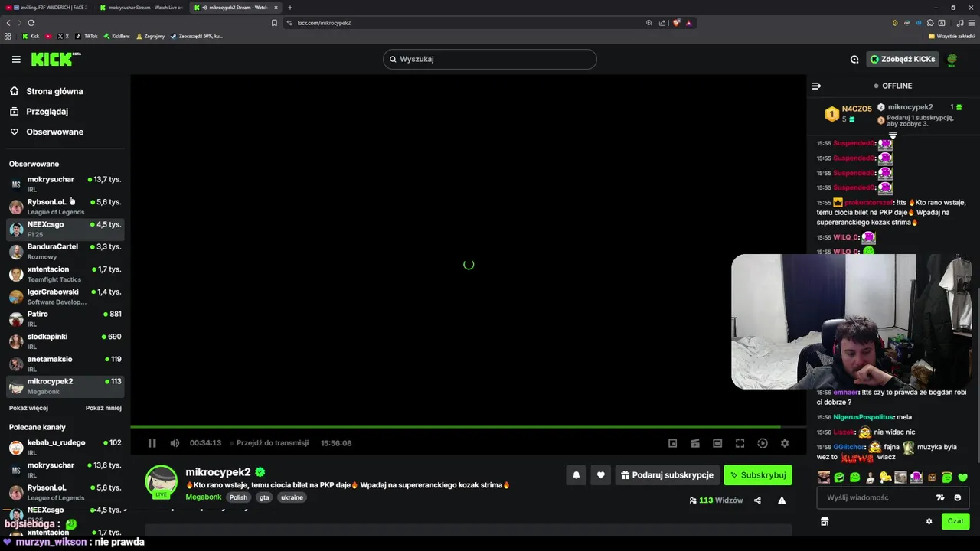This screenshot has height=551, width=980.
Task: Open the notifications/chat bubble icon in header
Action: [854, 59]
